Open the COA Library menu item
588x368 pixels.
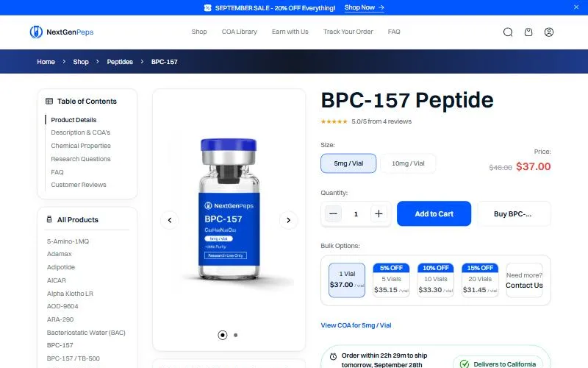(x=240, y=32)
